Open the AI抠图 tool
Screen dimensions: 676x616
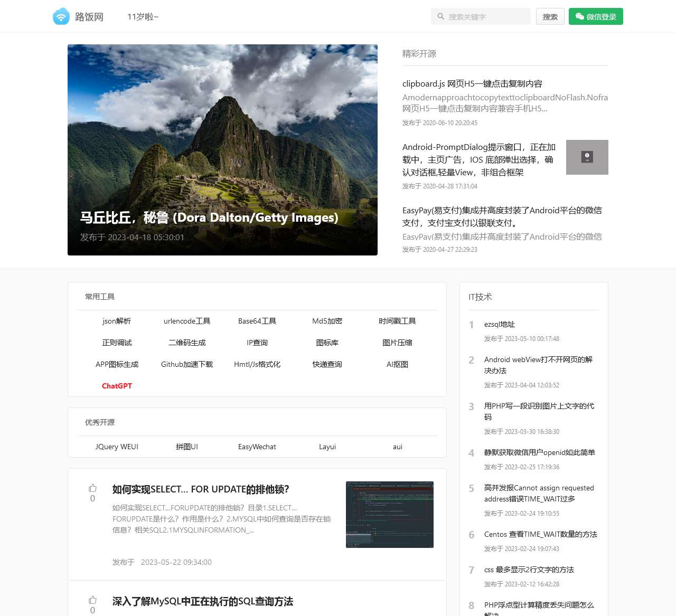[x=397, y=364]
